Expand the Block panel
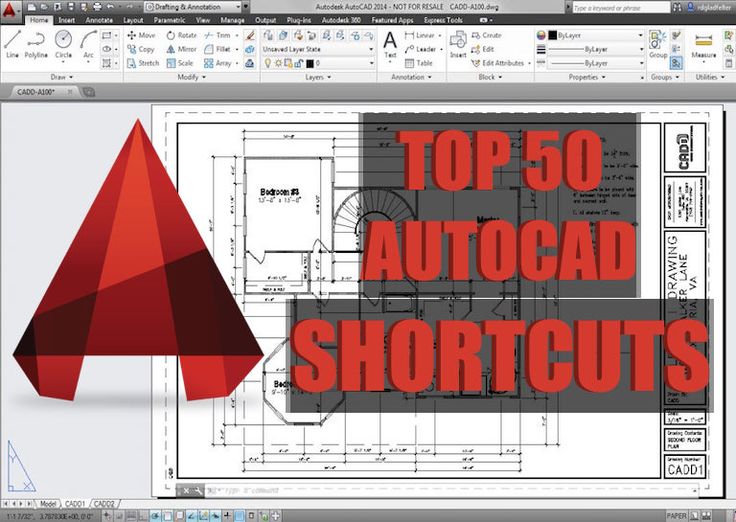 (x=490, y=77)
